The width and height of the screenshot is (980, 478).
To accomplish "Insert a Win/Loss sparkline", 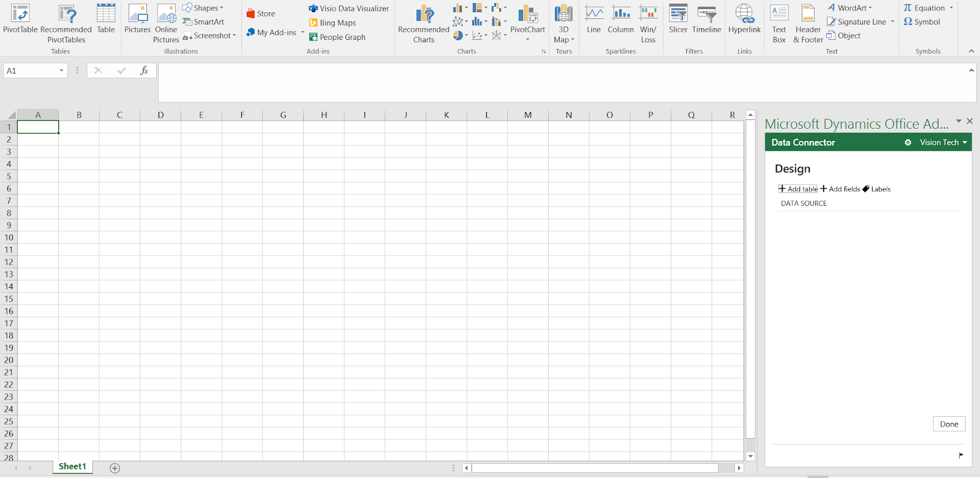I will pyautogui.click(x=648, y=24).
